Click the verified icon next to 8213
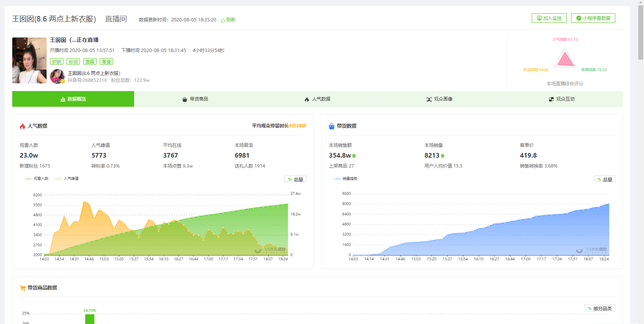The width and height of the screenshot is (644, 324). [442, 156]
